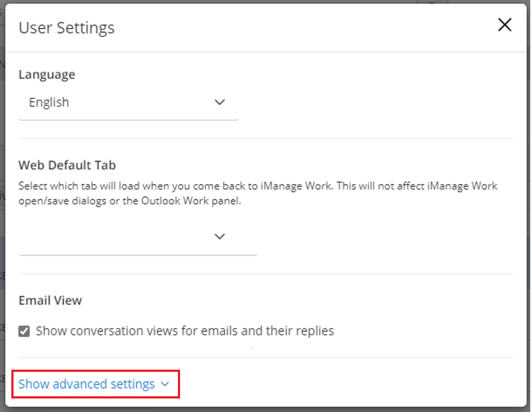Click the checkmark inside the conversation views checkbox
This screenshot has width=532, height=412.
(x=24, y=331)
